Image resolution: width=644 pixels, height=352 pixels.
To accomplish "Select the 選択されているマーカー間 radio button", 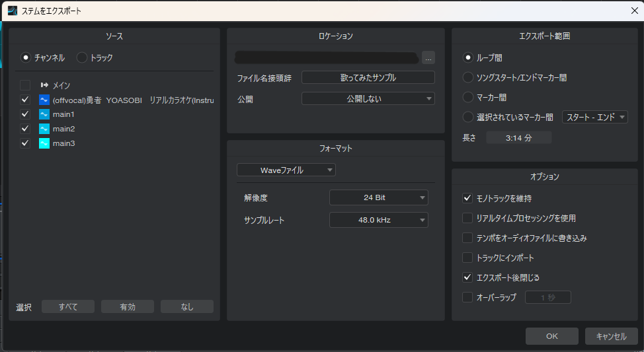I will pos(468,117).
